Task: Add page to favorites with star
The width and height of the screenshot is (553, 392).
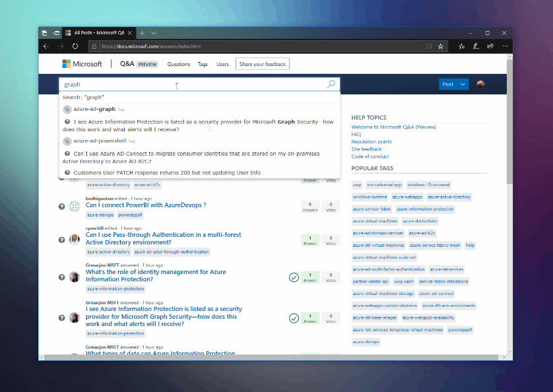Action: coord(441,46)
